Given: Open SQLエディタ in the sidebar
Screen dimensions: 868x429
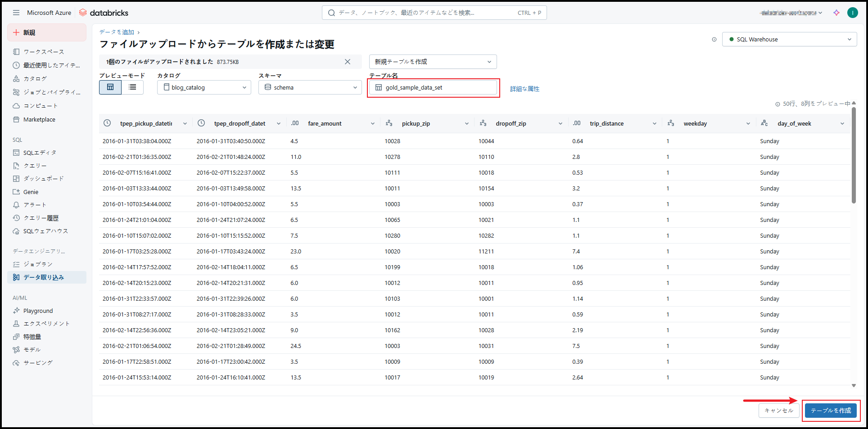Looking at the screenshot, I should [40, 153].
